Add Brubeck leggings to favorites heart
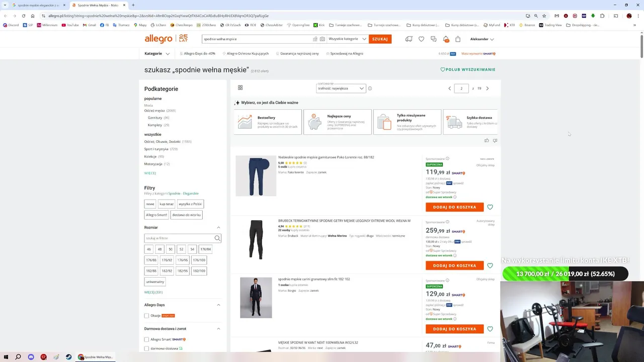The width and height of the screenshot is (644, 362). coord(490,265)
